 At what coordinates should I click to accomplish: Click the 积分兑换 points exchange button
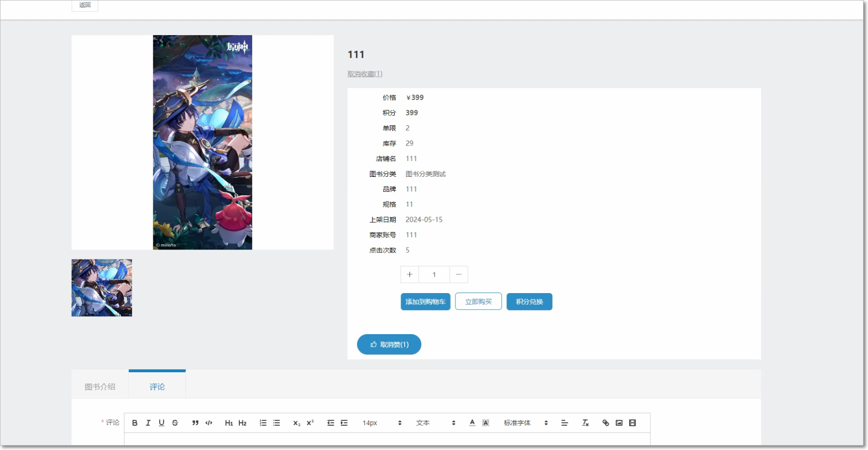[x=529, y=301]
